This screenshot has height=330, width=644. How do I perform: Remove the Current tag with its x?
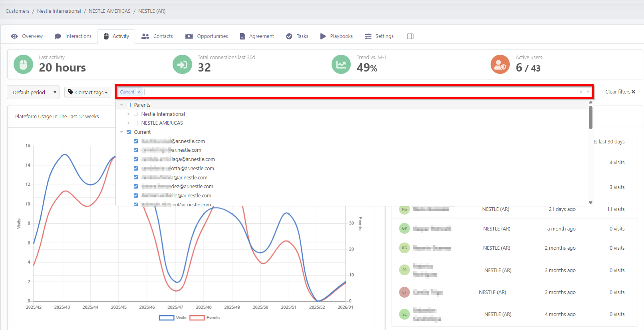[139, 92]
